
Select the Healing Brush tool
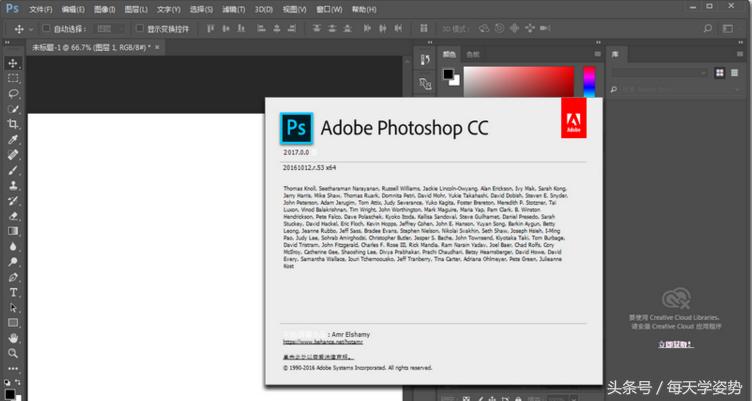(x=13, y=154)
